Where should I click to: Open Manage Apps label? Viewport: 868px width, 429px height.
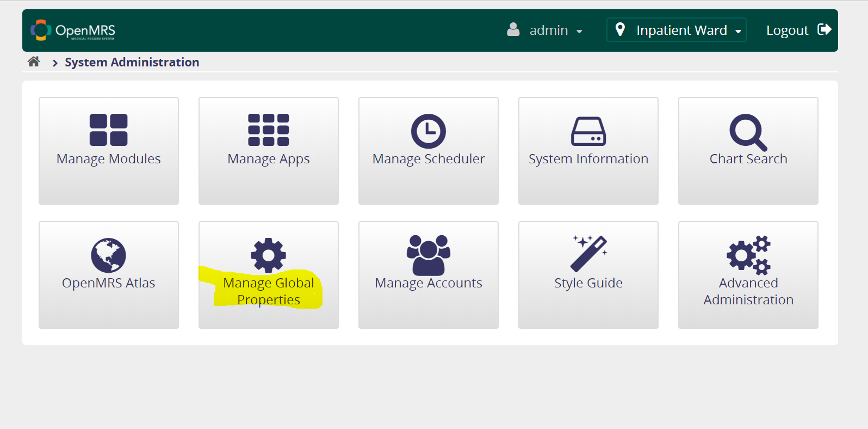coord(269,159)
